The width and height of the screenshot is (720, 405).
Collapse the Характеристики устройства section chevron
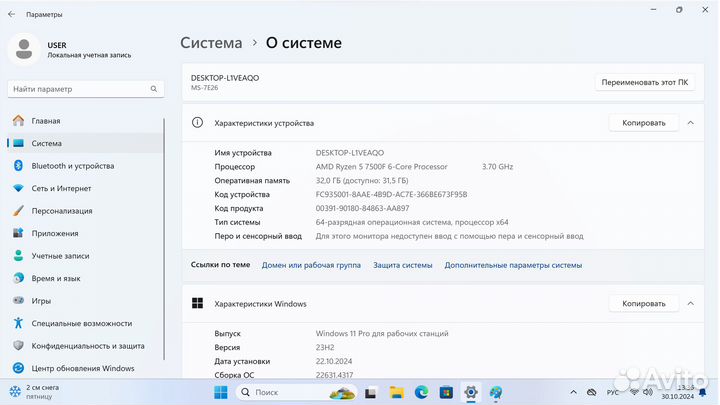[690, 123]
